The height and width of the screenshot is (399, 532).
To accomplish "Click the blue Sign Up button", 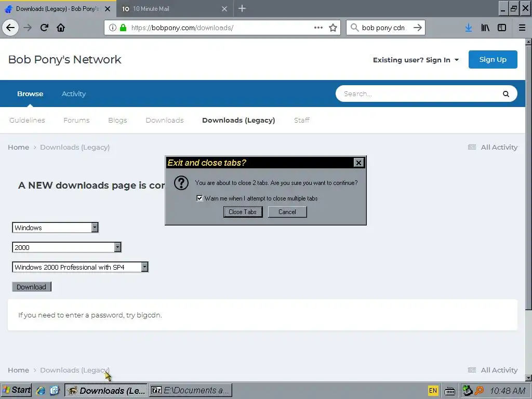I will 493,59.
